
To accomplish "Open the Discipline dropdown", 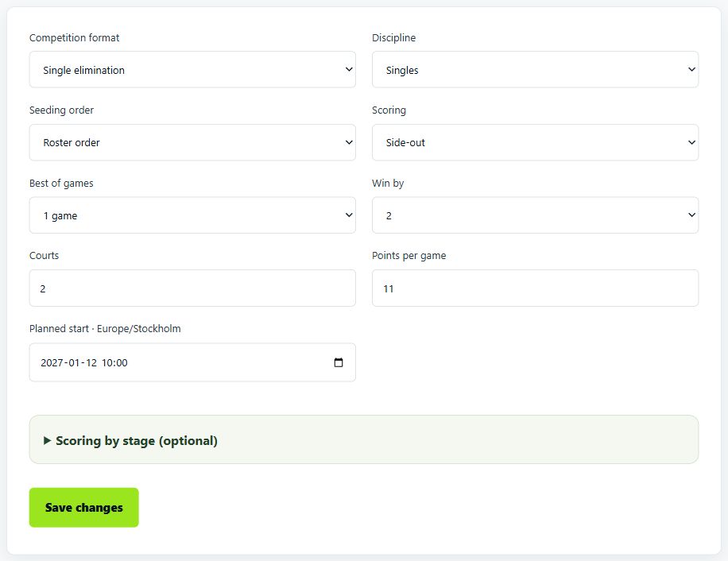I will point(535,70).
